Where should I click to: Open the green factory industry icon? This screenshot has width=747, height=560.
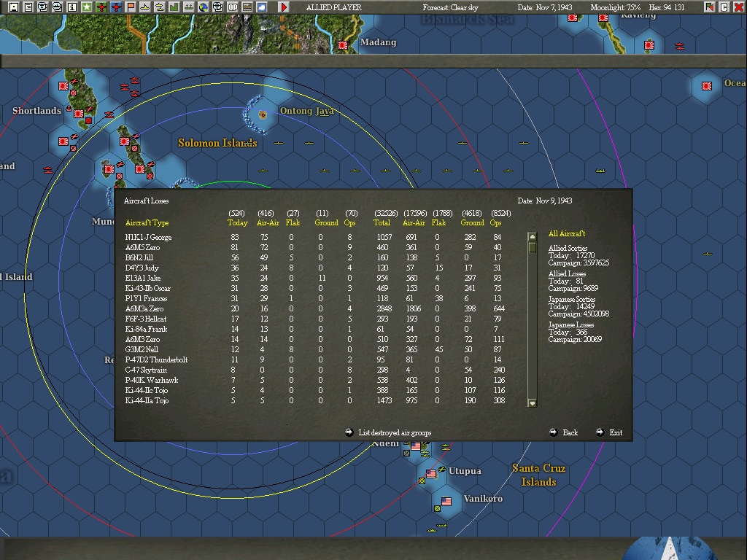(174, 7)
